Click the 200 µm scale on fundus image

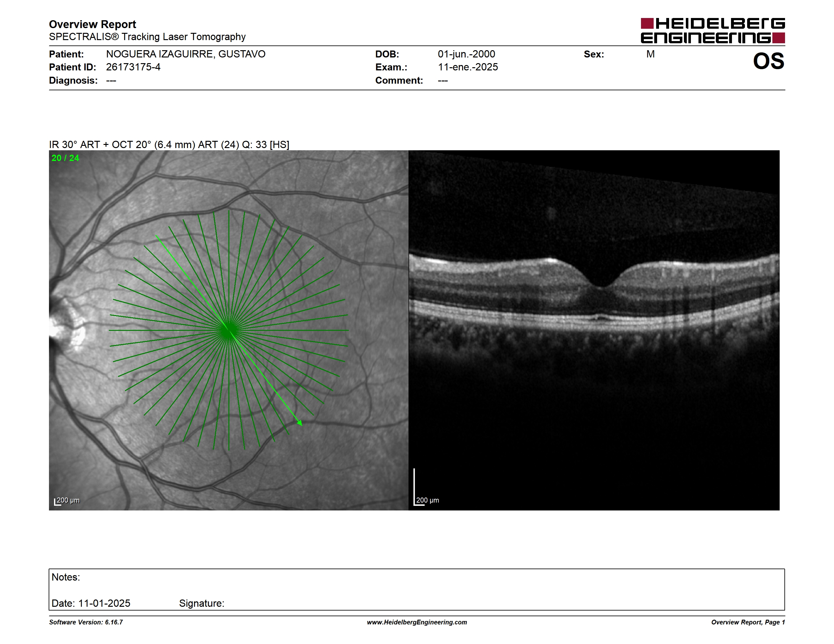pyautogui.click(x=67, y=501)
